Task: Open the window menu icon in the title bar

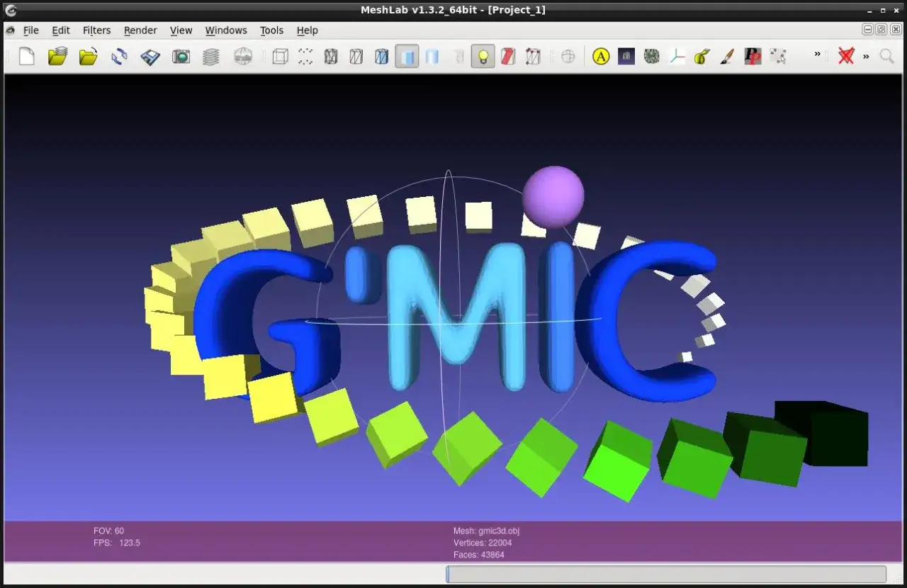Action: [11, 10]
